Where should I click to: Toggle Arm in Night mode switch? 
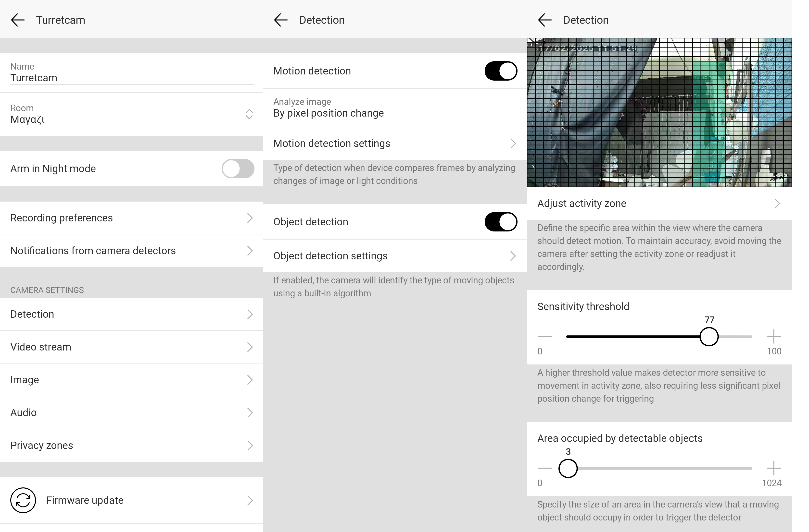pyautogui.click(x=238, y=169)
